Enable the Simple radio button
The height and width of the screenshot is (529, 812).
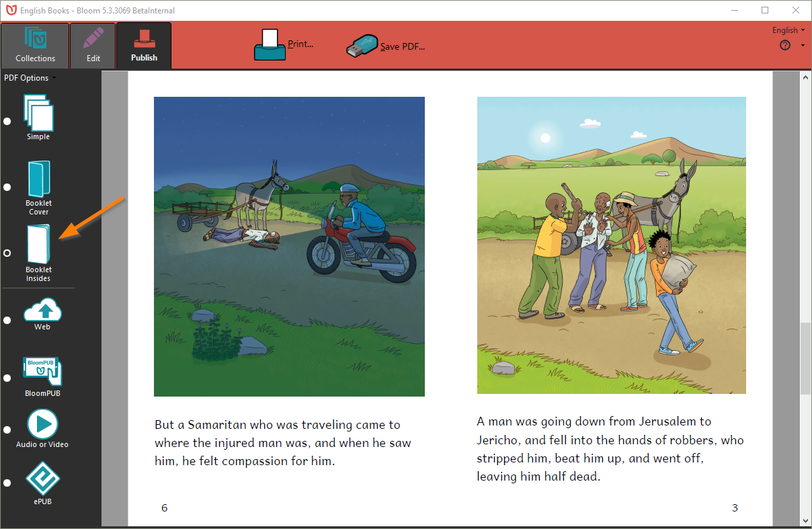pyautogui.click(x=7, y=122)
